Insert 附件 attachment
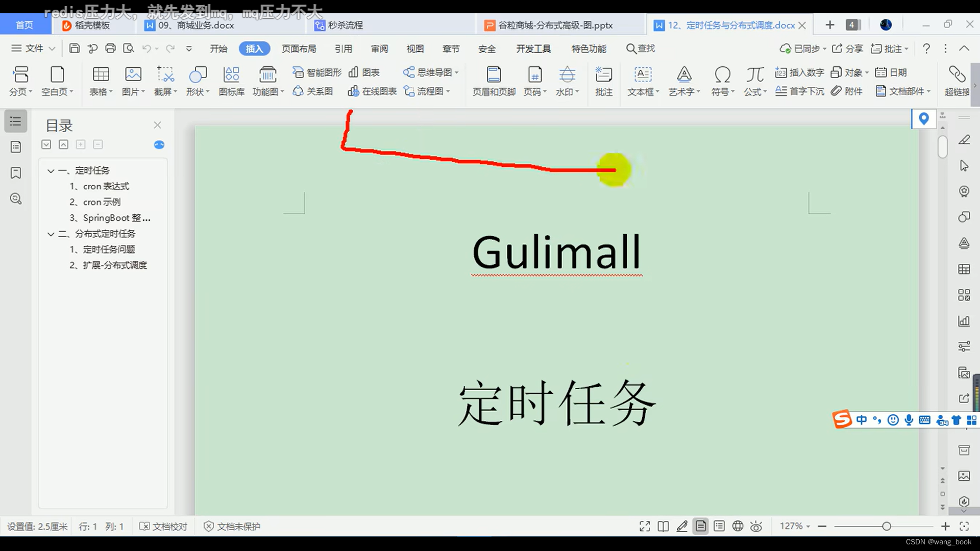980x551 pixels. pos(846,91)
